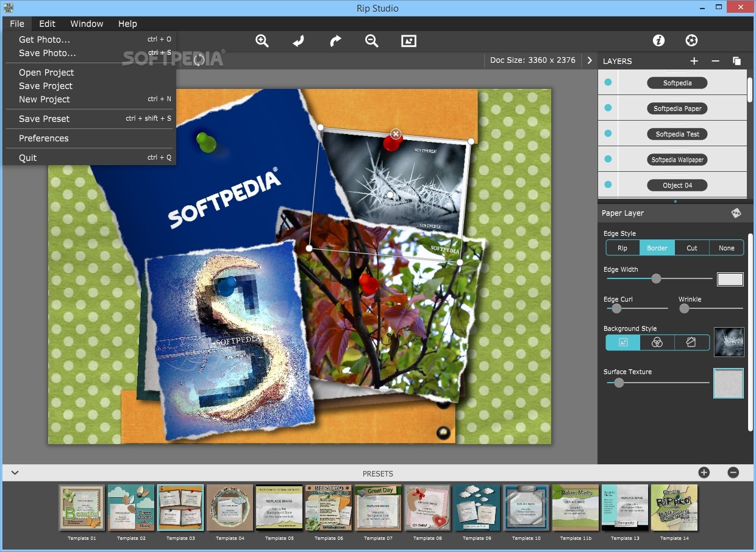
Task: Set Edge Style to None
Action: [727, 247]
